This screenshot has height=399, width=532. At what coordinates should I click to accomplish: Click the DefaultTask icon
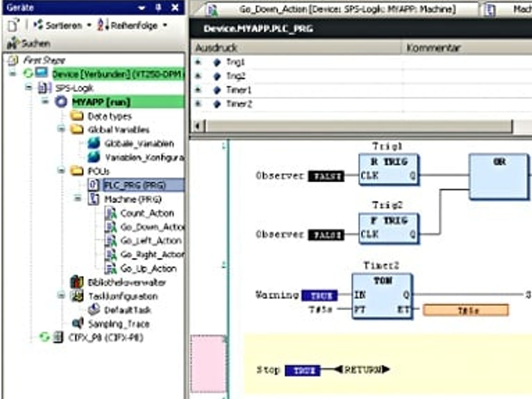click(94, 310)
